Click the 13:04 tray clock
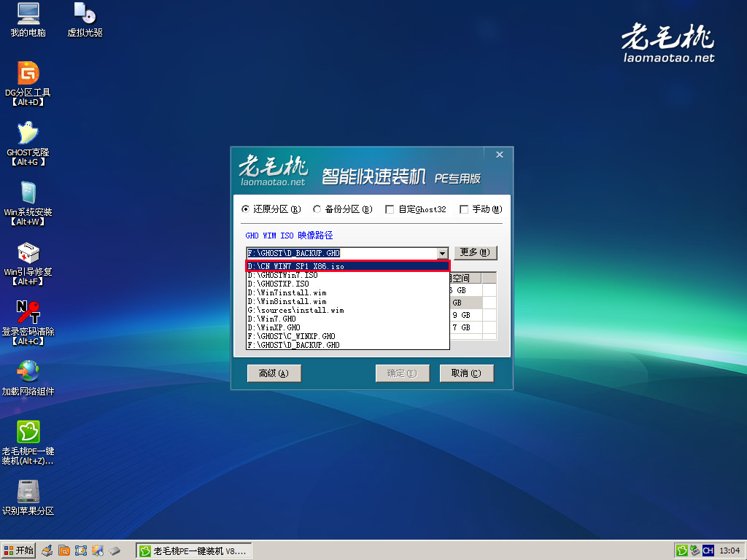This screenshot has width=747, height=560. point(729,551)
